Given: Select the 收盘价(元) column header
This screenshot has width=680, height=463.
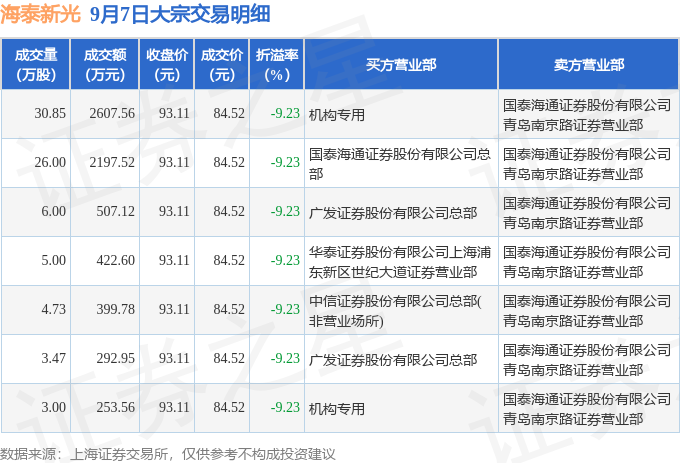Looking at the screenshot, I should click(167, 64).
